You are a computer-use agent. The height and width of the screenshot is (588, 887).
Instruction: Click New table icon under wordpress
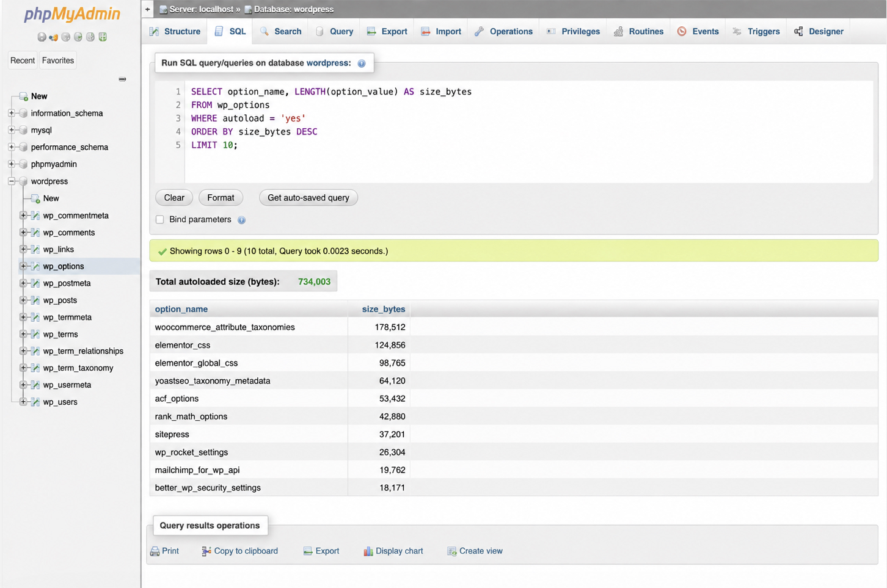click(x=35, y=198)
